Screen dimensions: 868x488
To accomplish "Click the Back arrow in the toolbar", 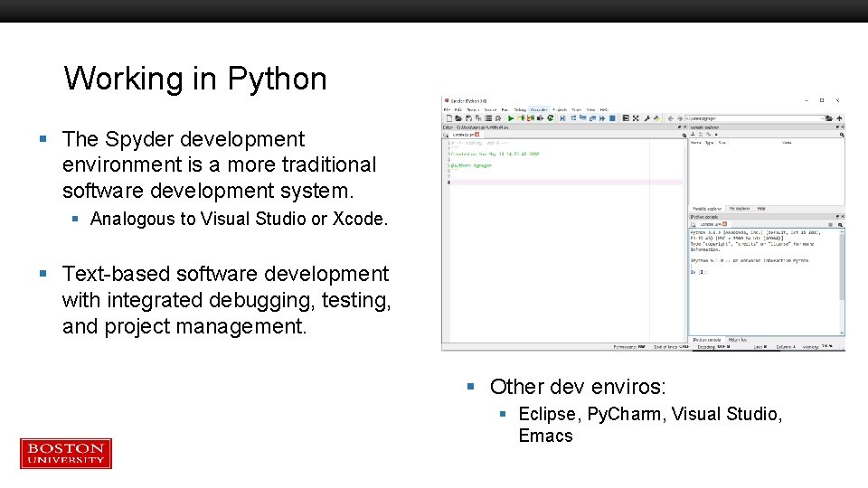I will pos(670,118).
